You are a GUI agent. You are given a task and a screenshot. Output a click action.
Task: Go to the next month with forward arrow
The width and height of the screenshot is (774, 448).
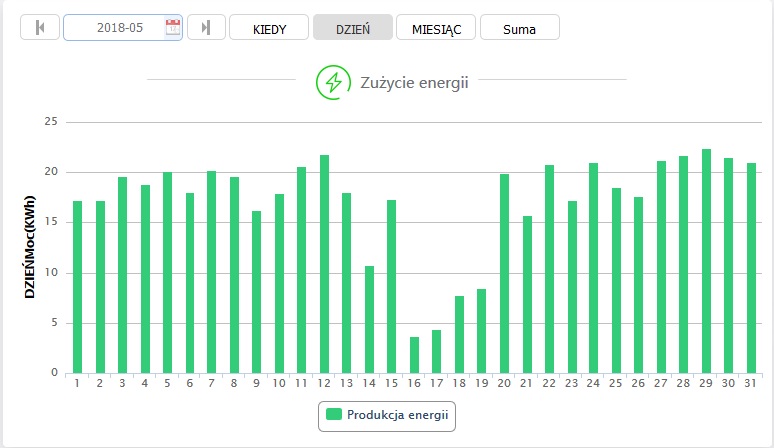206,28
